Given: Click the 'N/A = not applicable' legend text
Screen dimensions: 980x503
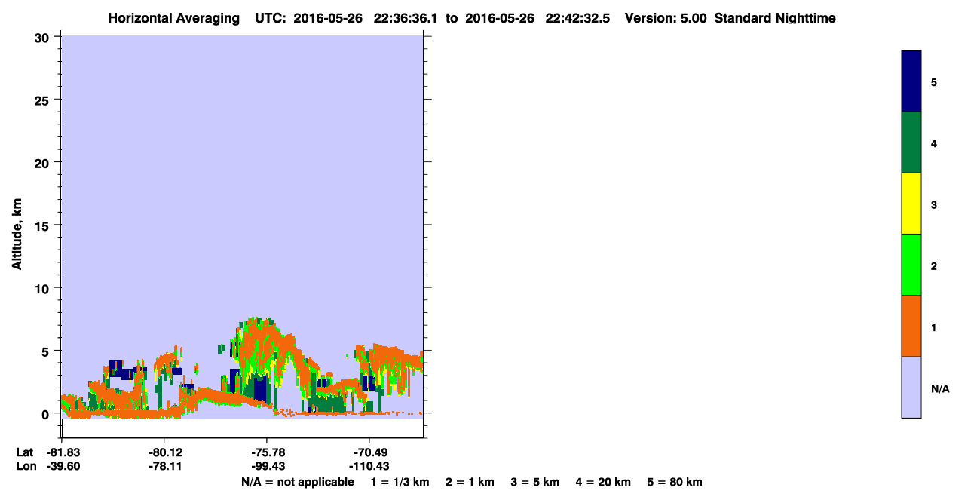Looking at the screenshot, I should (x=297, y=482).
